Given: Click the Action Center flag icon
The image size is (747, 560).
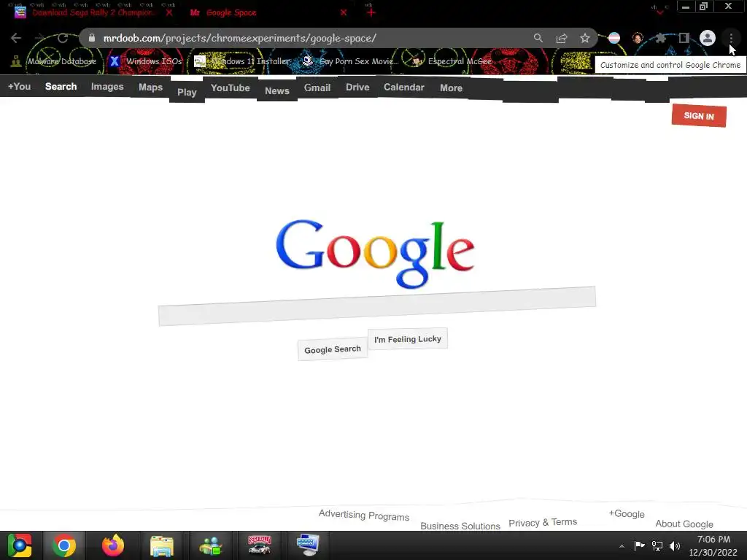Looking at the screenshot, I should click(639, 545).
